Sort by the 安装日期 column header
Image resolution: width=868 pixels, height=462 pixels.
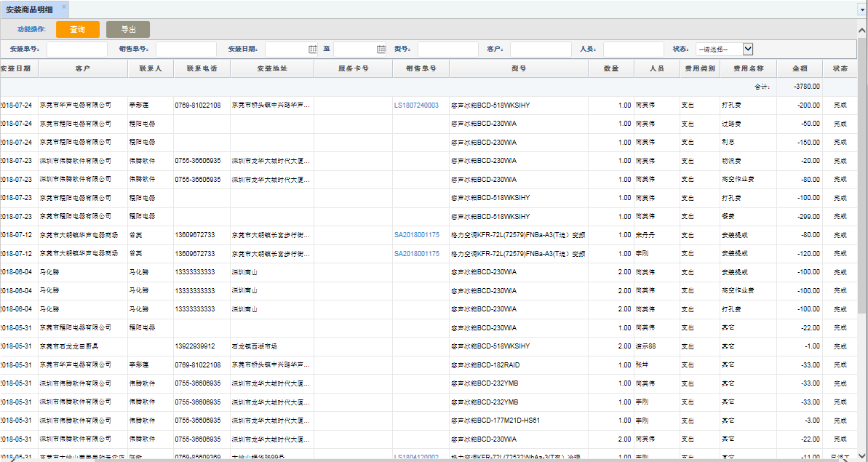pyautogui.click(x=19, y=68)
